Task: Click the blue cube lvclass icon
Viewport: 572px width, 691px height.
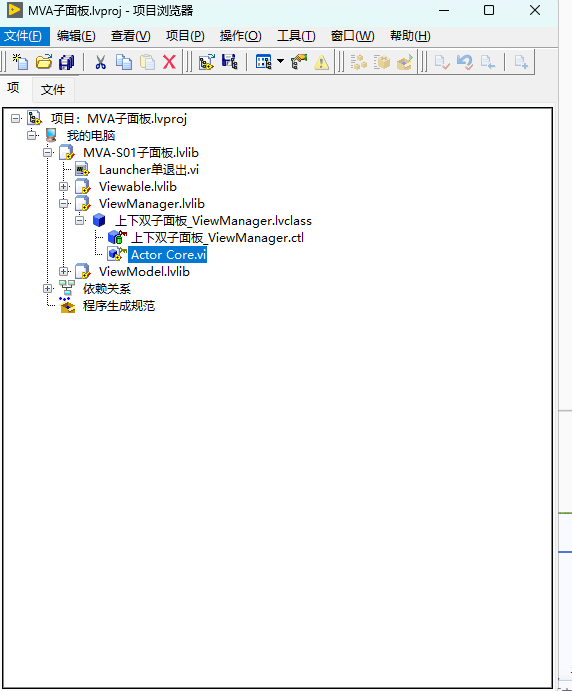Action: pyautogui.click(x=99, y=220)
